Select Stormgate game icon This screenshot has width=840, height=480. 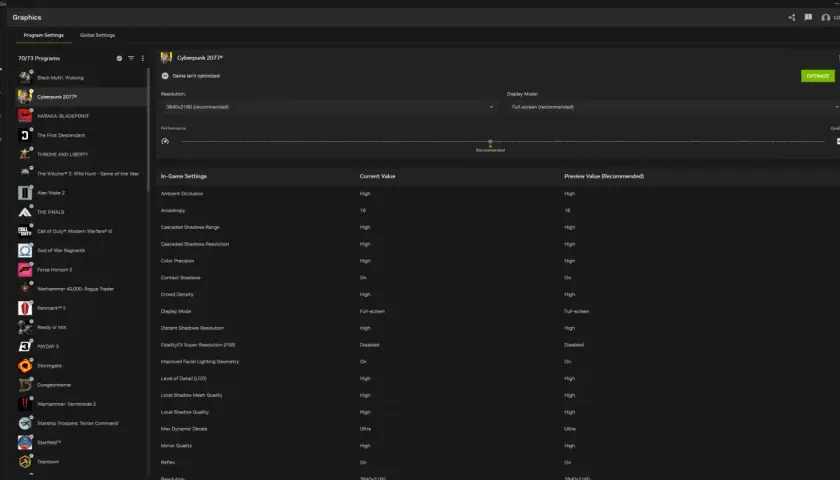coord(25,366)
